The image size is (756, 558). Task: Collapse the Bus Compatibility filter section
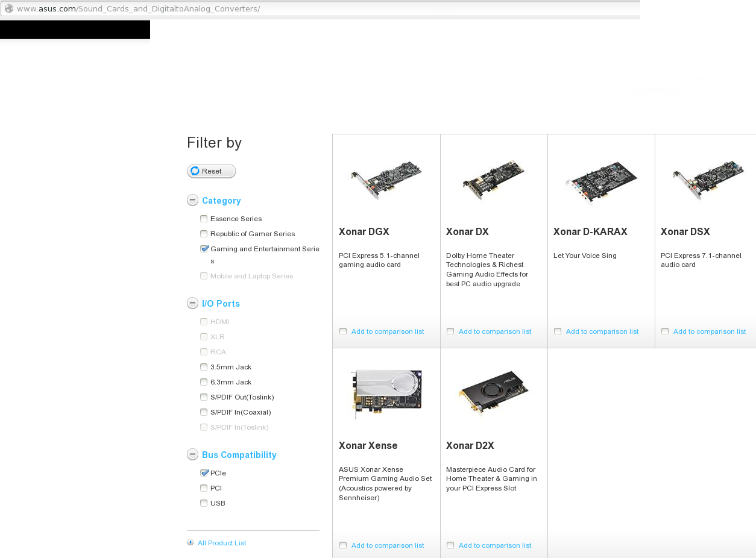(x=192, y=454)
